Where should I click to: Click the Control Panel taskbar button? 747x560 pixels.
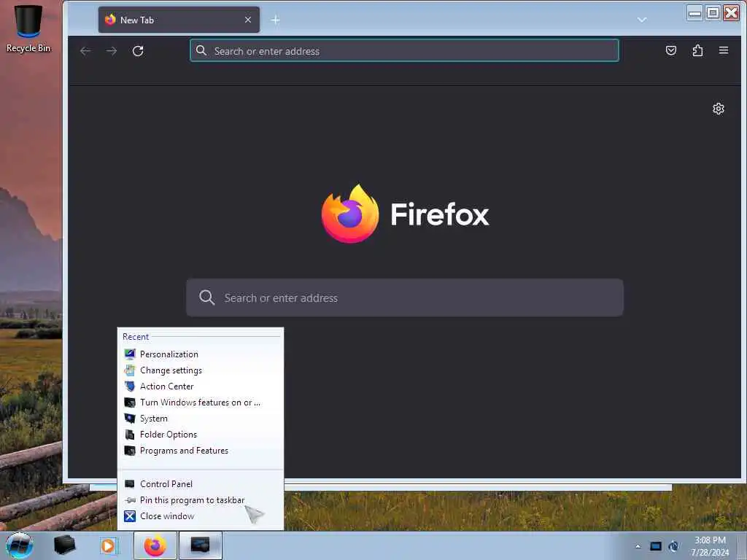pos(200,545)
